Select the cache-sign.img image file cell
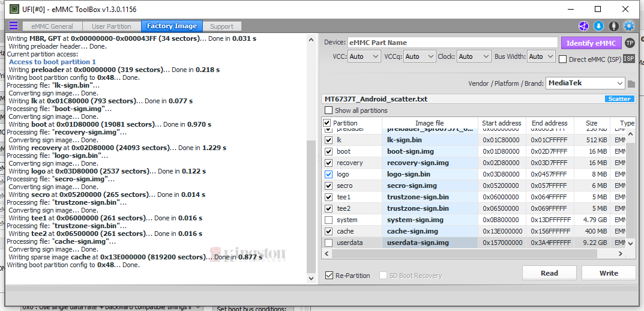Screen dimensions: 644x311 point(430,231)
